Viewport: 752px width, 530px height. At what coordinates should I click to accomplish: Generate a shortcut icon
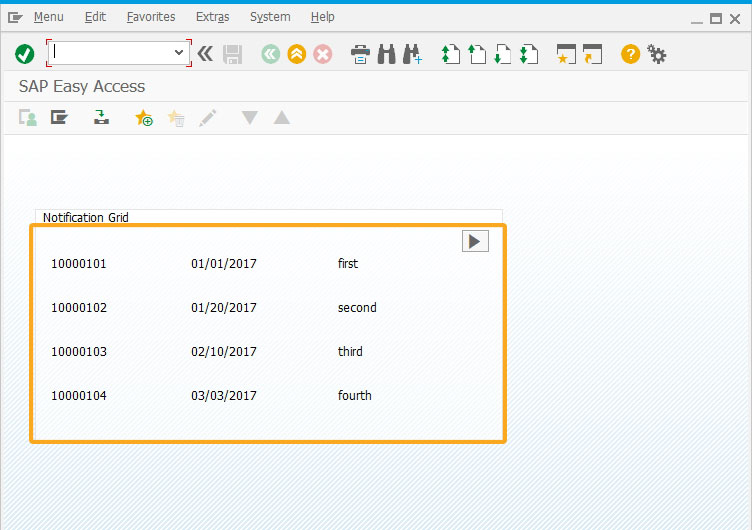[x=592, y=54]
